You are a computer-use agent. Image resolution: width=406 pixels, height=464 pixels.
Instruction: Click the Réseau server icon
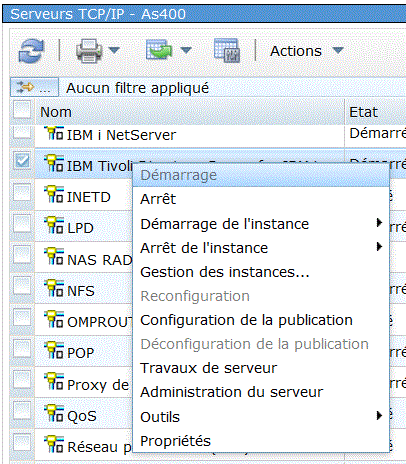point(54,444)
